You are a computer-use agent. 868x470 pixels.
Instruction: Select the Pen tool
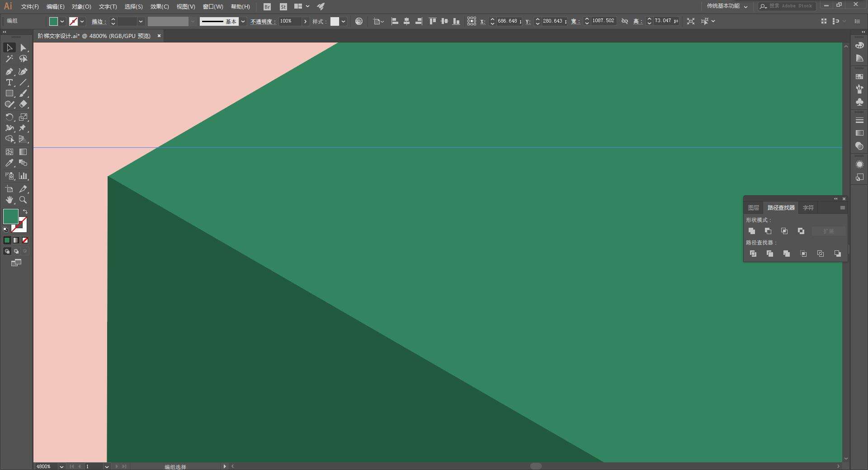point(9,71)
